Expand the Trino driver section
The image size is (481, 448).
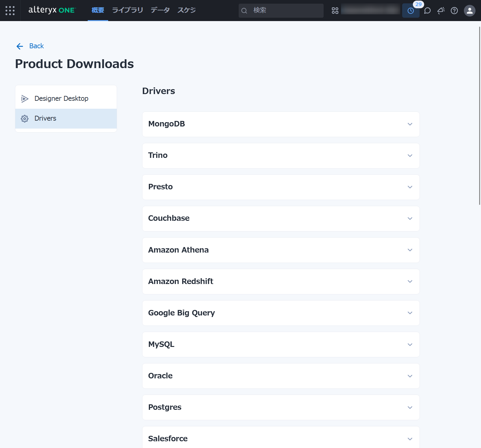pos(281,156)
